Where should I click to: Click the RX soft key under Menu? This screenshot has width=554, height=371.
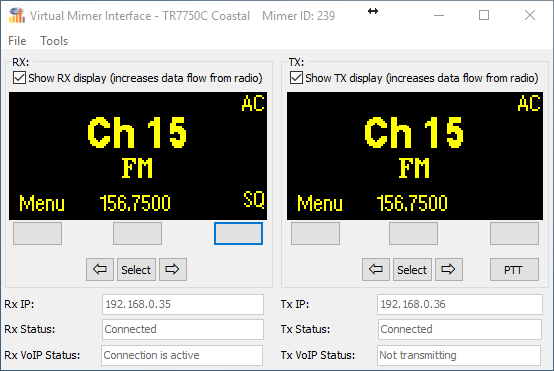click(37, 233)
